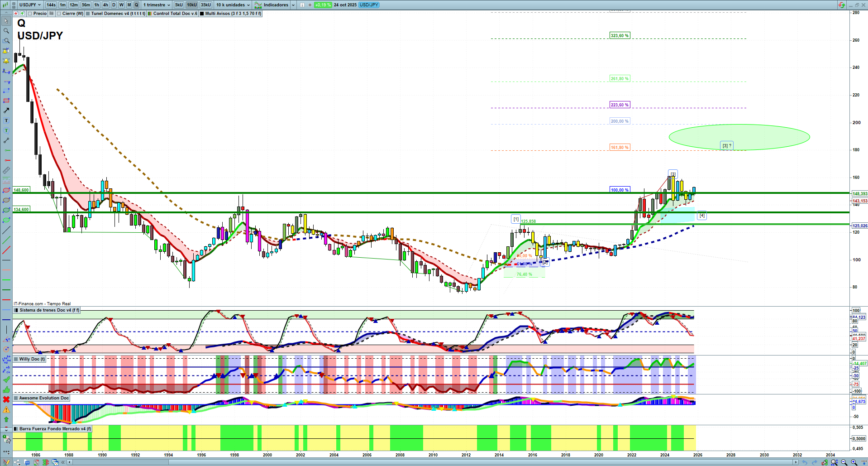Select the 144s timeframe
Screen dimensions: 868x466
(x=51, y=5)
